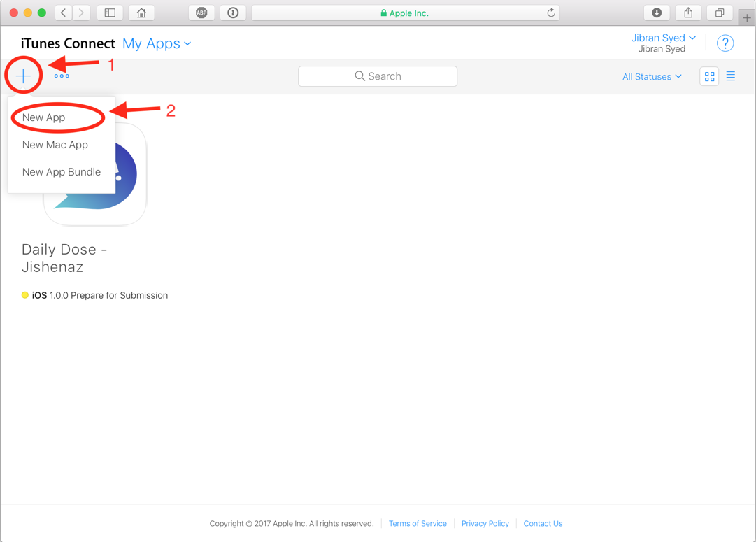The width and height of the screenshot is (756, 542).
Task: Open the Safari home page button
Action: tap(141, 13)
